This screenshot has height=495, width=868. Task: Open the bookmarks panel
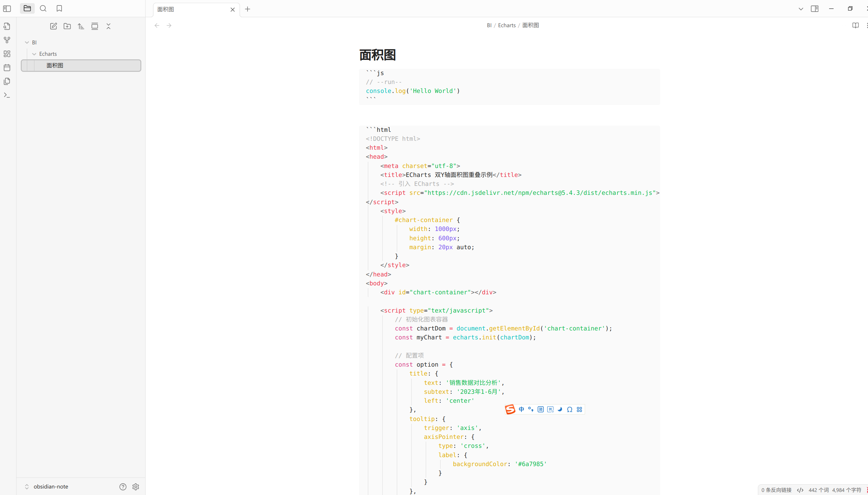[x=59, y=9]
